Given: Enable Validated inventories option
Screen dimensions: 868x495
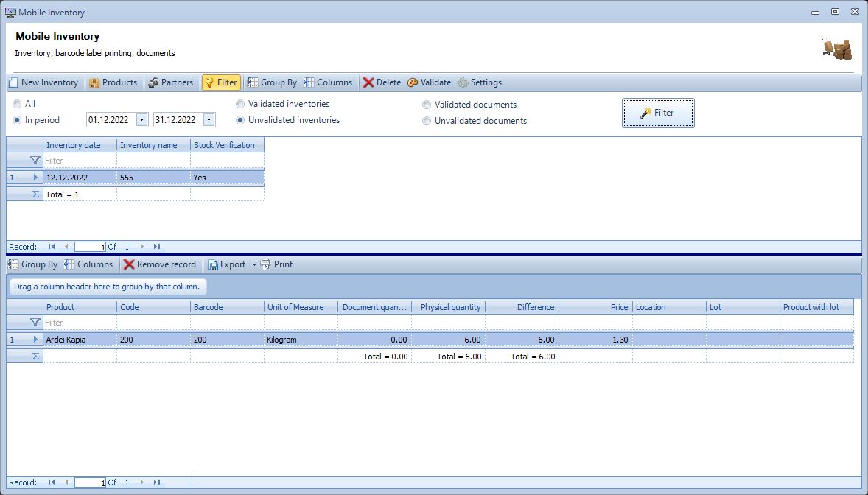Looking at the screenshot, I should click(x=240, y=104).
